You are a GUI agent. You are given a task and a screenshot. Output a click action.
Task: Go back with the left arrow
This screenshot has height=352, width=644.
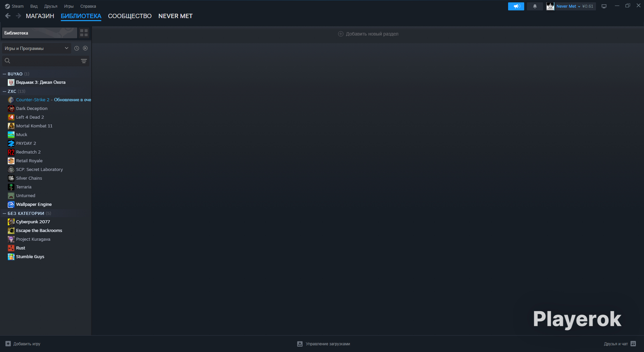[8, 16]
